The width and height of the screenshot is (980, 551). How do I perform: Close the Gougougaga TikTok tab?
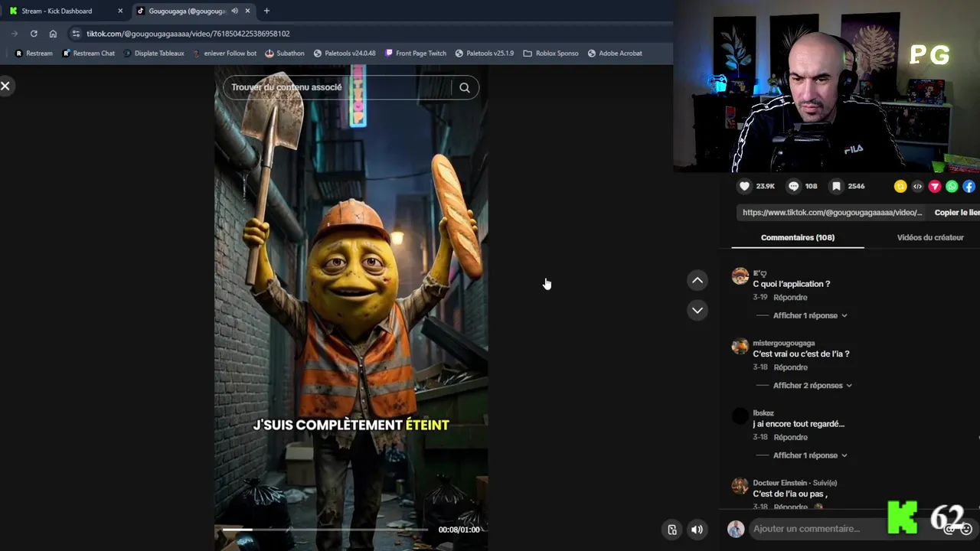247,11
